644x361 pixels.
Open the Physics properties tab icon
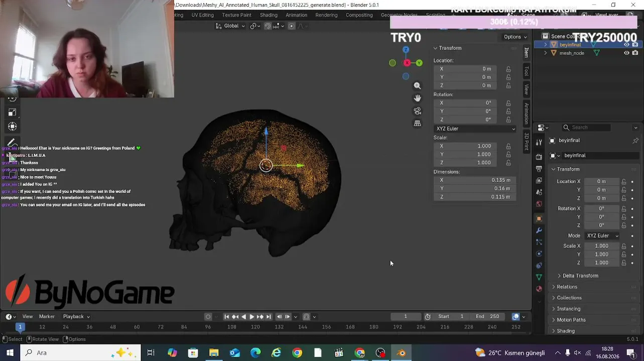pyautogui.click(x=539, y=254)
